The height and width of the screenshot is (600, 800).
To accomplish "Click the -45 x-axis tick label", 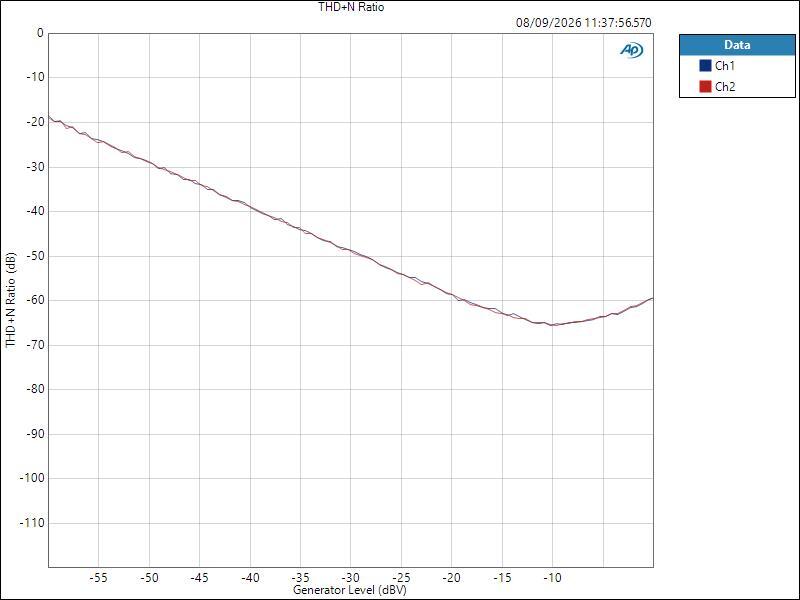I will 199,578.
